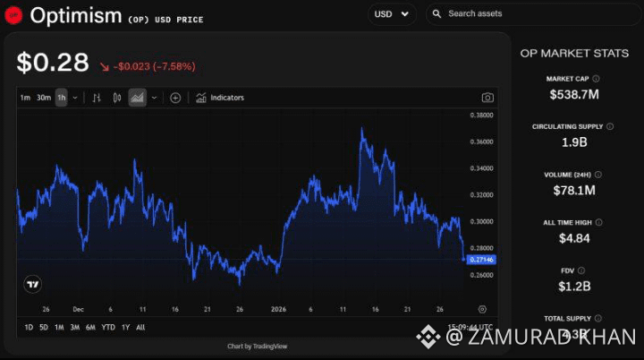Click the search magnifier icon
This screenshot has width=644, height=360.
click(437, 14)
